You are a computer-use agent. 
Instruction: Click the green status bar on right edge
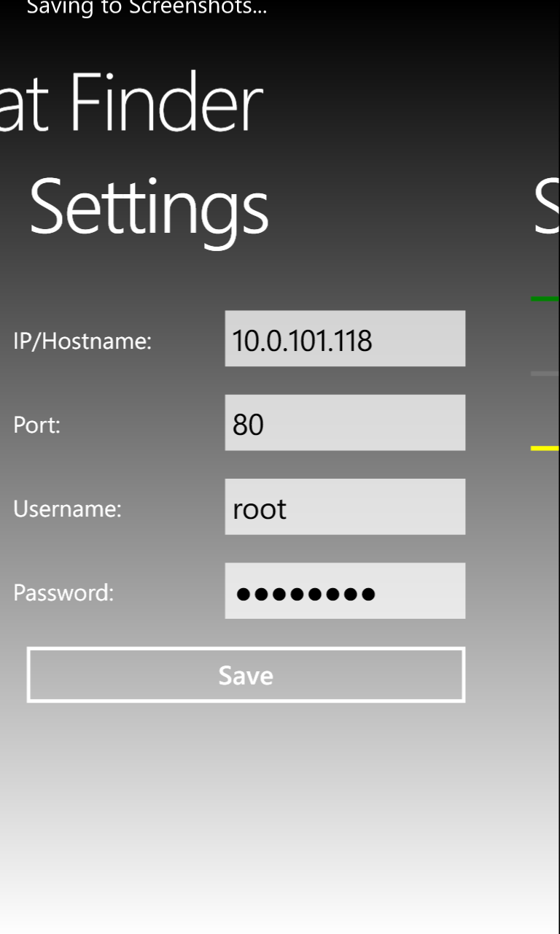[545, 299]
